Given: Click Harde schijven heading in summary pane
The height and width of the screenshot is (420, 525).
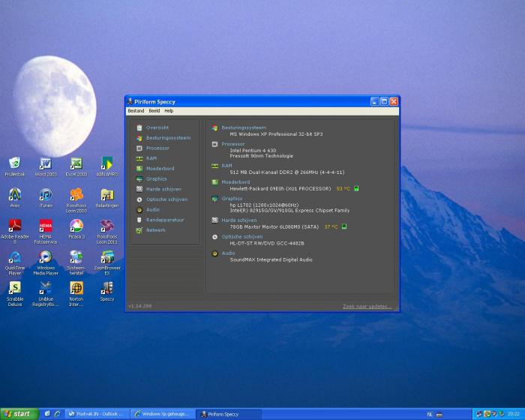Looking at the screenshot, I should click(239, 220).
